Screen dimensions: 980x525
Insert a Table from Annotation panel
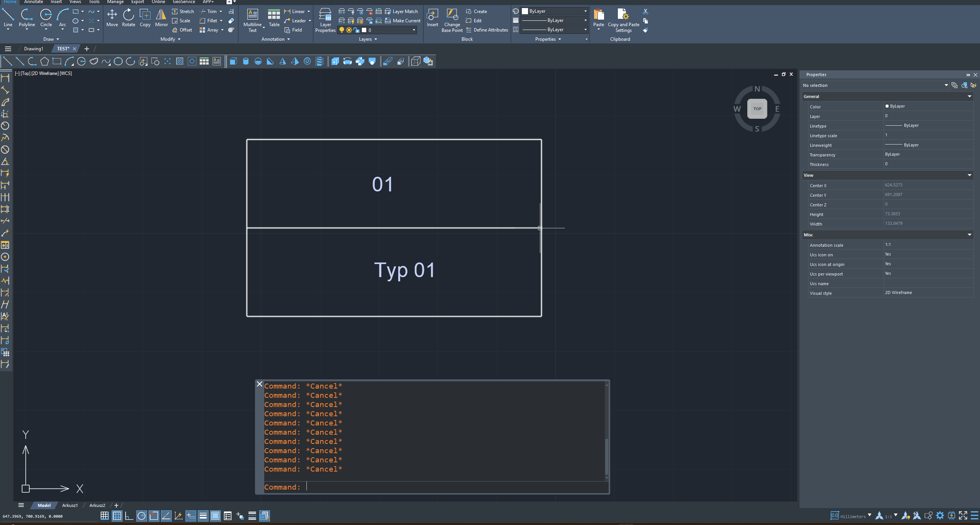coord(274,18)
